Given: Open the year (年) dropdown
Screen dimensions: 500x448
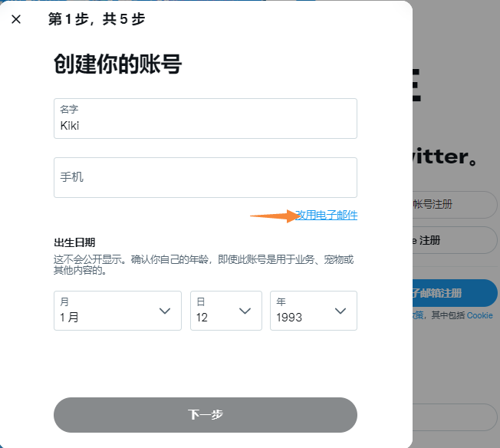Looking at the screenshot, I should pos(313,311).
